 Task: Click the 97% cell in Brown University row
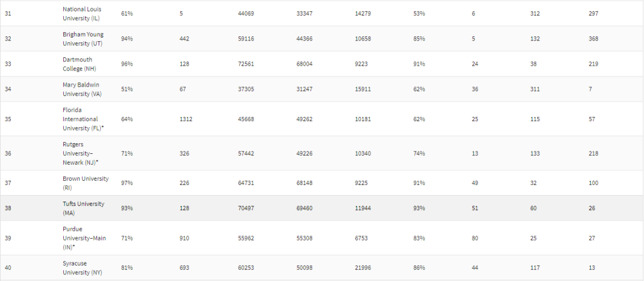[127, 183]
